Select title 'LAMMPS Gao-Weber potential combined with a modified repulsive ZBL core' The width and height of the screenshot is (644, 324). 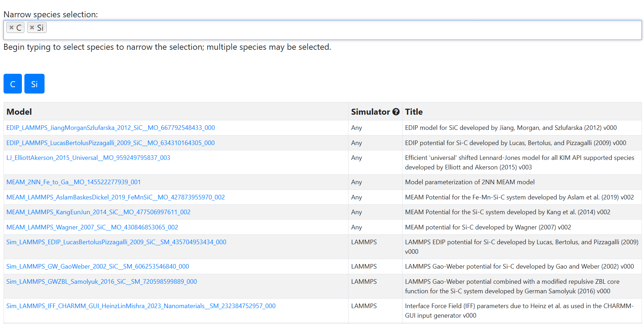[512, 286]
